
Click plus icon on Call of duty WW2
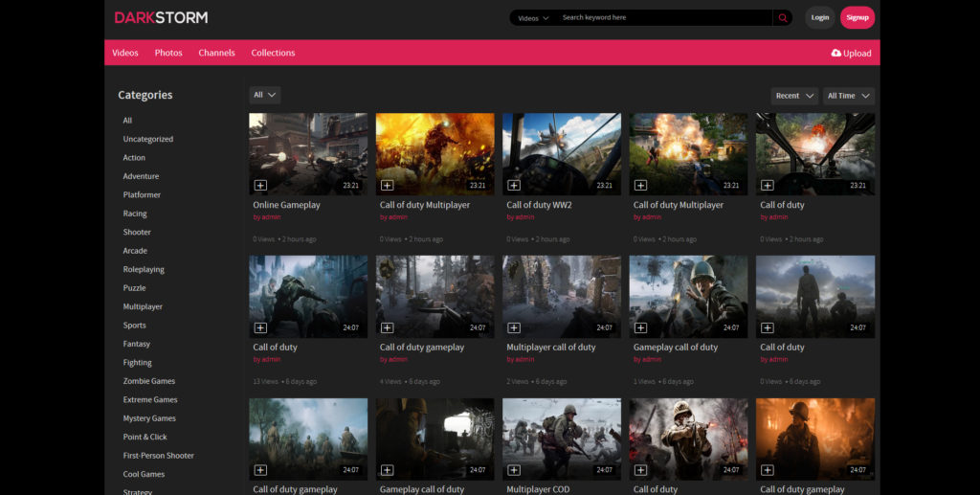pyautogui.click(x=514, y=185)
